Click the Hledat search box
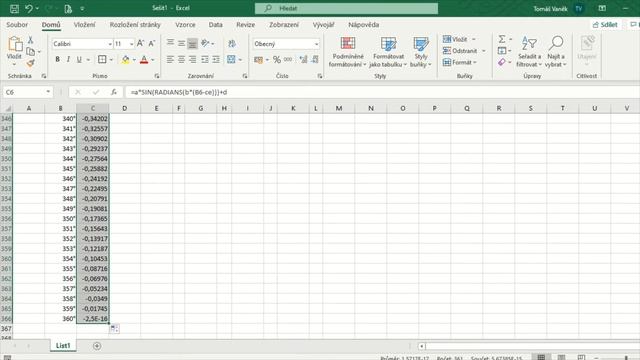The width and height of the screenshot is (640, 360). (x=346, y=8)
